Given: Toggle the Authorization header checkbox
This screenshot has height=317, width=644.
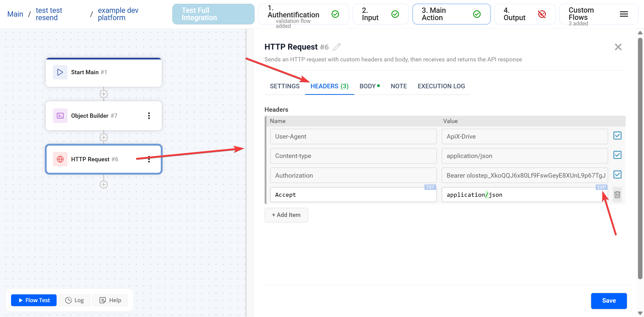Looking at the screenshot, I should (x=617, y=174).
